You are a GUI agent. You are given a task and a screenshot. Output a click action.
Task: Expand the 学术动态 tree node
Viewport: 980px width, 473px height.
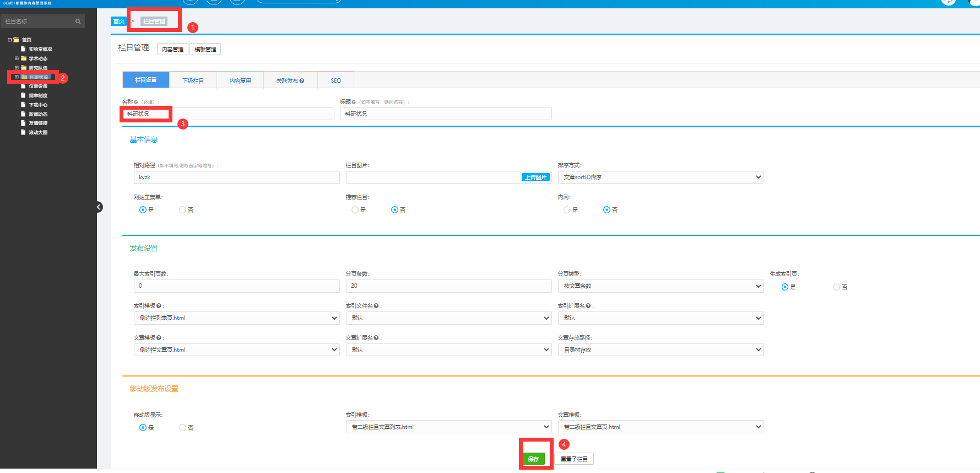[x=17, y=58]
